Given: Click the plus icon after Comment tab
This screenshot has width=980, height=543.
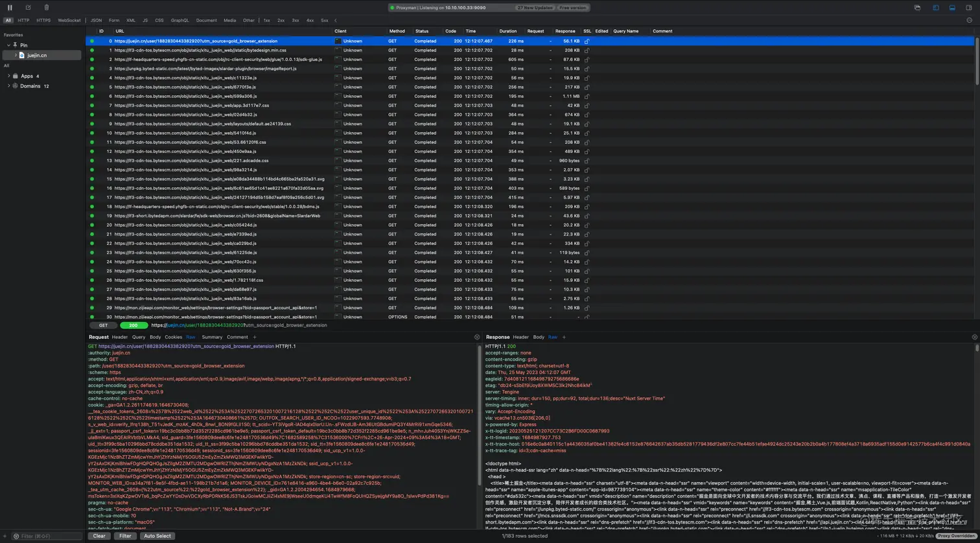Looking at the screenshot, I should (x=254, y=337).
